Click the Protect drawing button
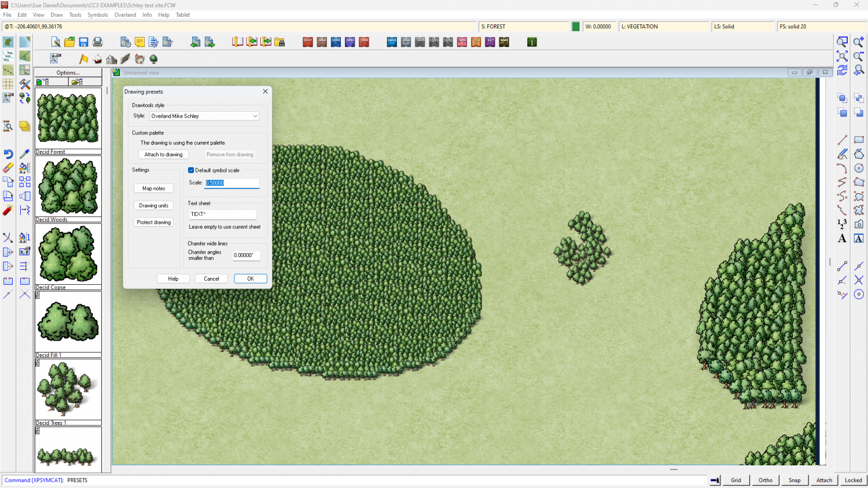The height and width of the screenshot is (488, 868). click(154, 222)
